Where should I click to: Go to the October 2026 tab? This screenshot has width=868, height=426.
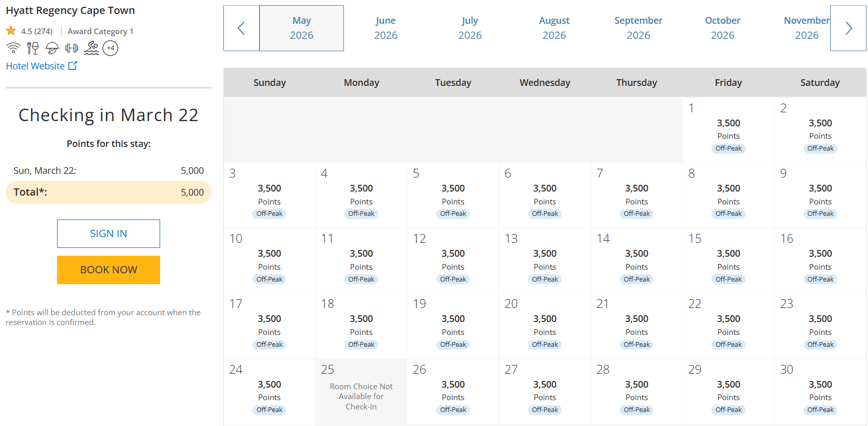tap(722, 28)
